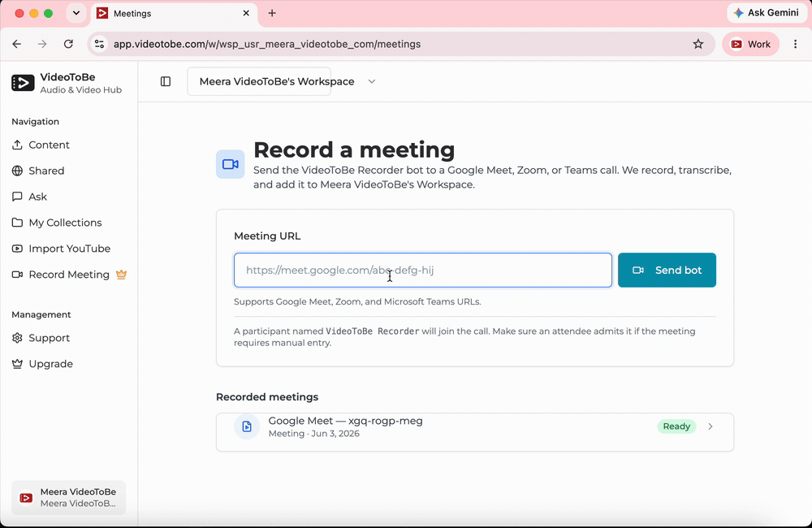Viewport: 812px width, 528px height.
Task: Switch to the Meetings browser tab
Action: (174, 13)
